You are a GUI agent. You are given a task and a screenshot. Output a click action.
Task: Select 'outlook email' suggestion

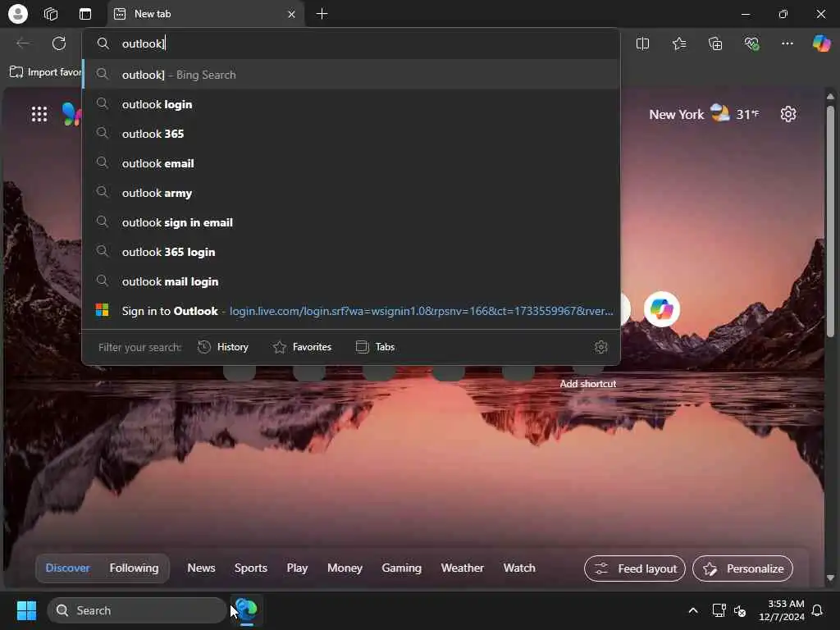click(351, 163)
